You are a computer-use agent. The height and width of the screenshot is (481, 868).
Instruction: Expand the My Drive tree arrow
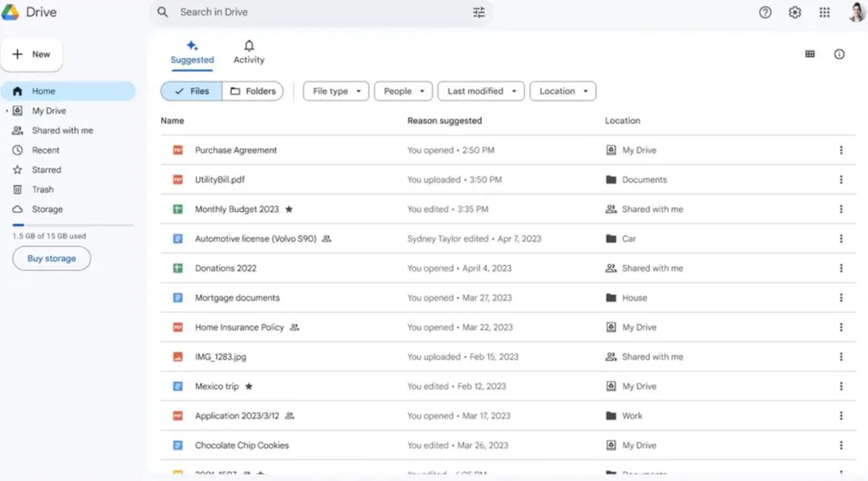coord(7,111)
